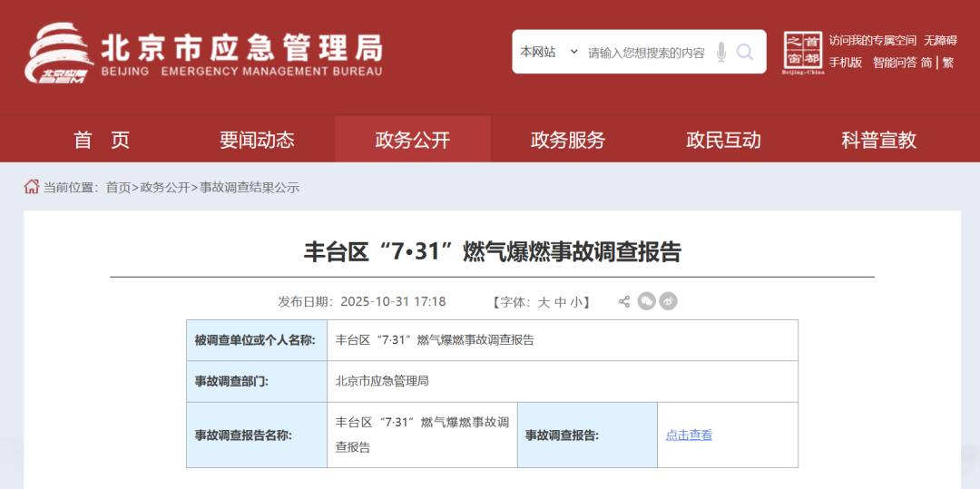Share the report via WeChat icon
980x489 pixels.
tap(647, 301)
